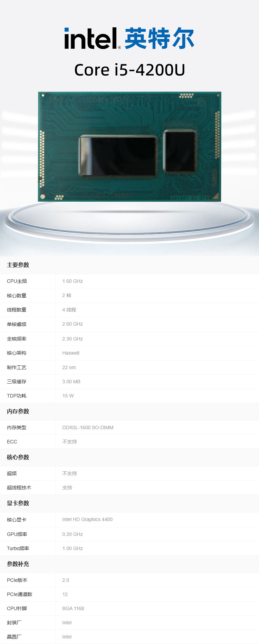
Task: Select the value 2.30 GHz
Action: [73, 339]
